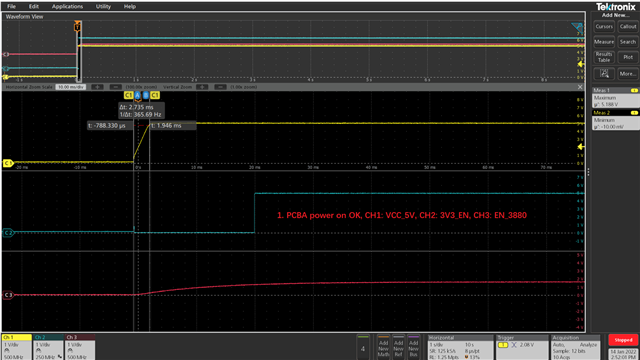Click the trigger level arrow in overview
The width and height of the screenshot is (640, 360).
[581, 64]
